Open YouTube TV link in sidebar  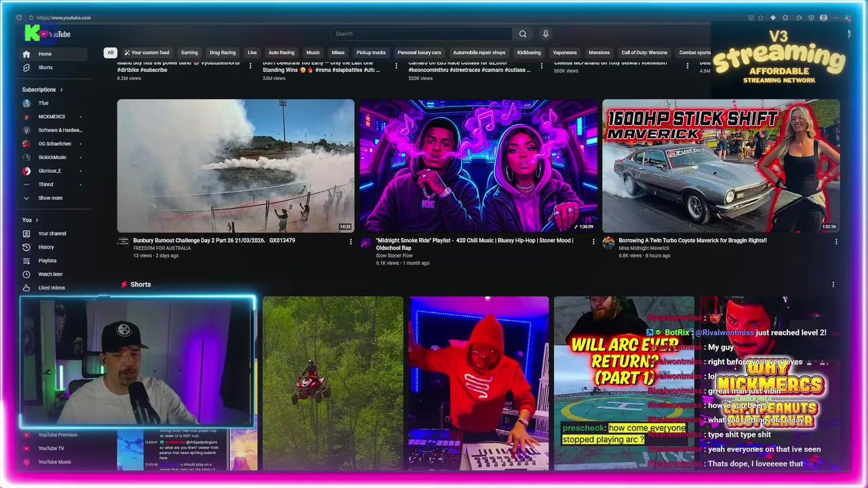51,449
